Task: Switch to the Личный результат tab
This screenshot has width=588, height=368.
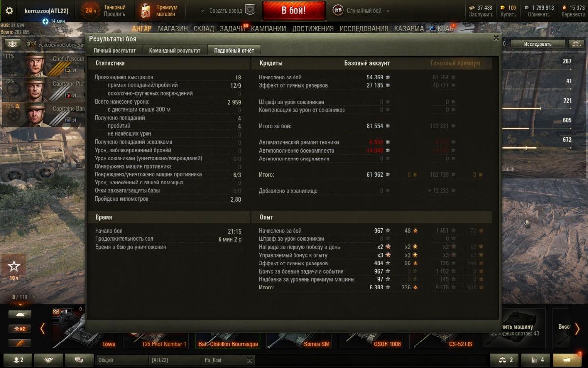Action: [115, 50]
